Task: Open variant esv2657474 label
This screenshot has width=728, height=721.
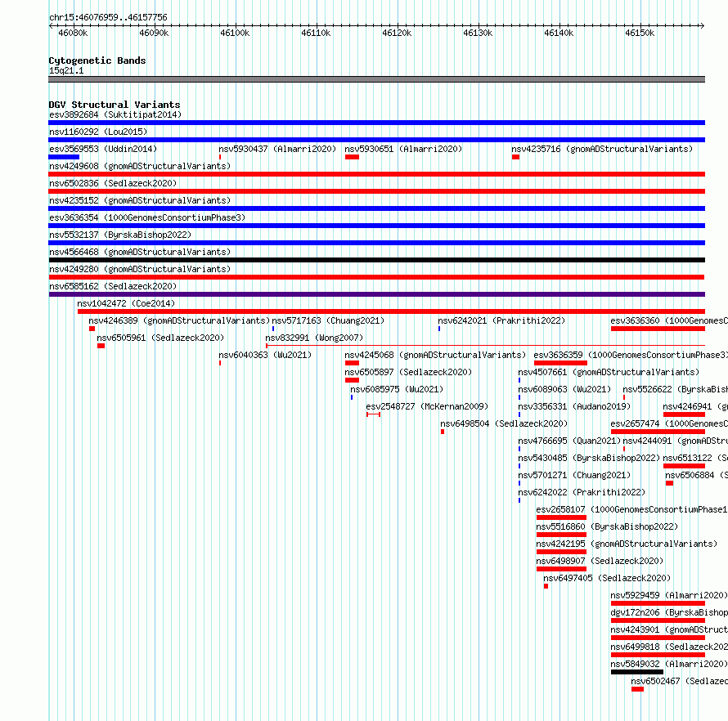Action: pyautogui.click(x=669, y=423)
